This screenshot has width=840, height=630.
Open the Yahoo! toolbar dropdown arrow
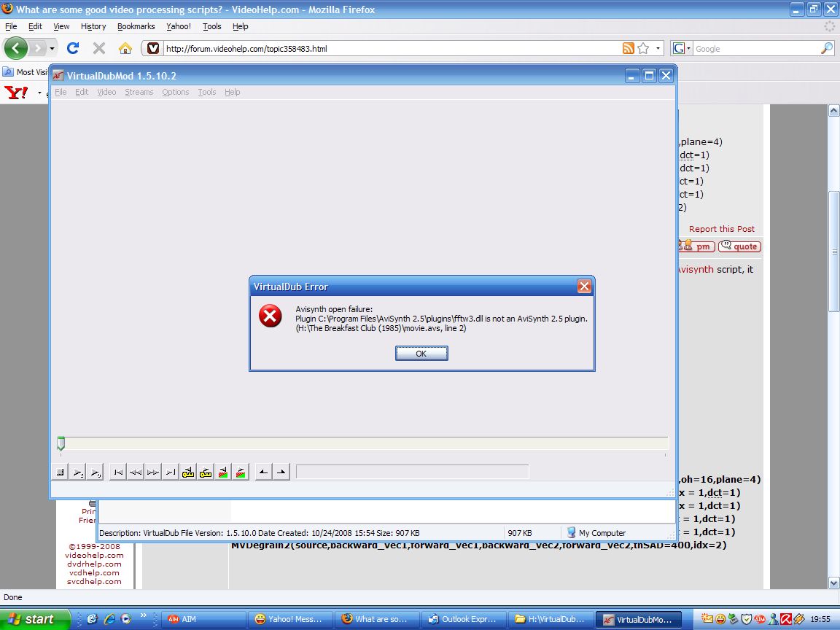click(39, 93)
